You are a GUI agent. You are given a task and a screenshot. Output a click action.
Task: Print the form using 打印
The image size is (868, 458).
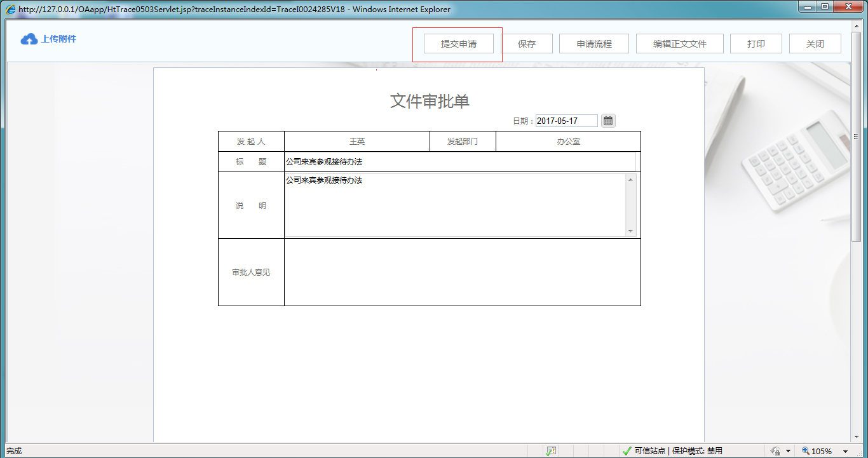(756, 44)
